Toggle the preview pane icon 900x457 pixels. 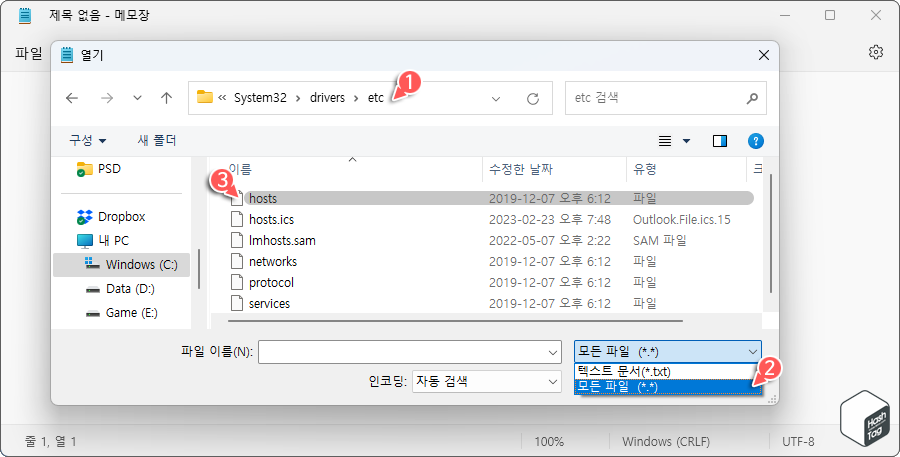click(720, 141)
